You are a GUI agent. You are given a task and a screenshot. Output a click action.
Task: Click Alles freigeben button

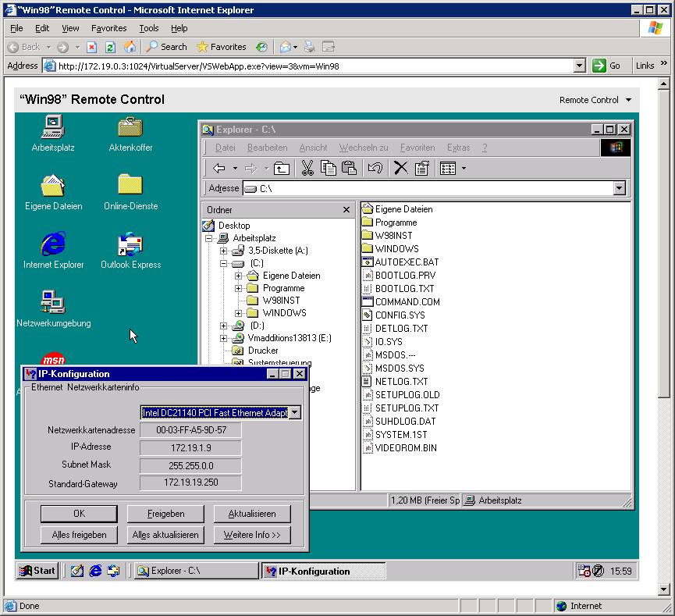[80, 535]
